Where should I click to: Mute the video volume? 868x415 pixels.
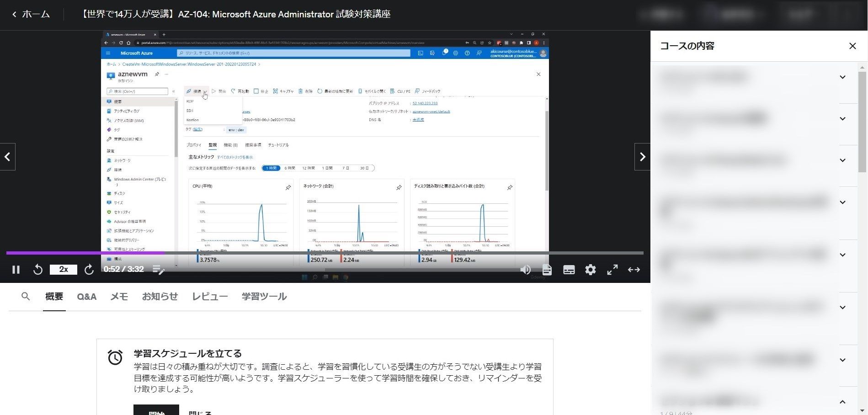tap(525, 270)
